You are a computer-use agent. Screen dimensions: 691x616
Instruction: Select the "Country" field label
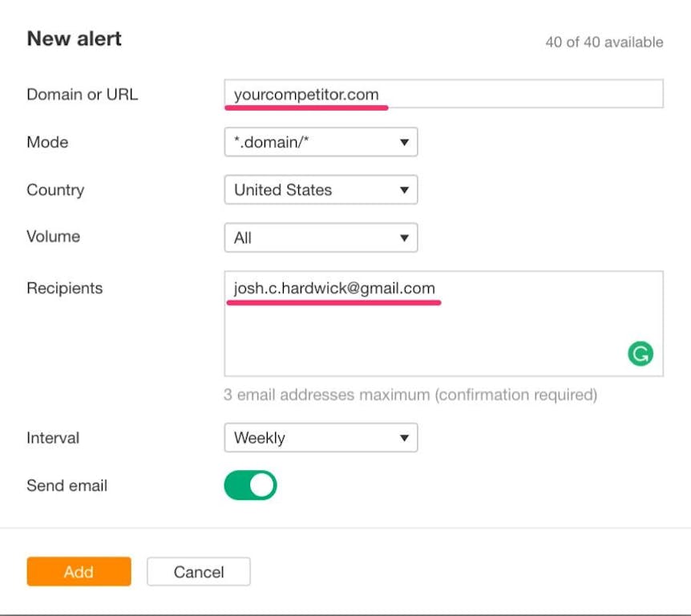55,190
